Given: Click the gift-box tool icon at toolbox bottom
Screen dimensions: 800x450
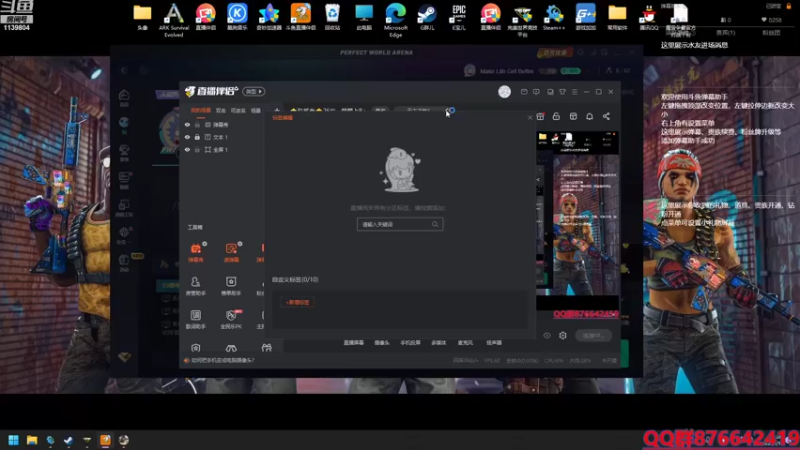Looking at the screenshot, I should (266, 348).
